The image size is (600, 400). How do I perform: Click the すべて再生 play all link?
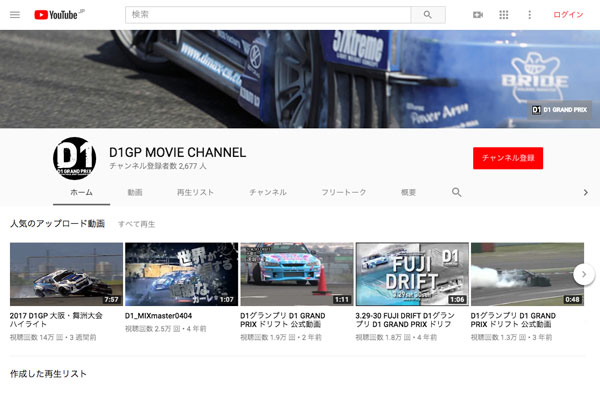pyautogui.click(x=137, y=224)
